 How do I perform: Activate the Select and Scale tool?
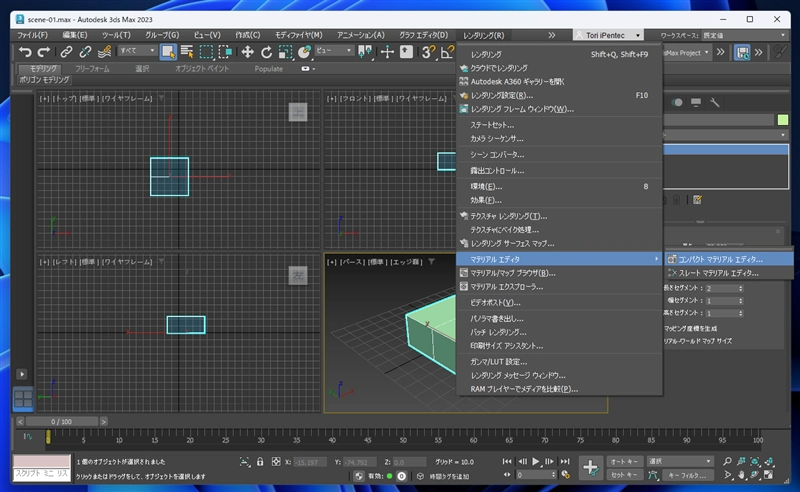point(285,52)
